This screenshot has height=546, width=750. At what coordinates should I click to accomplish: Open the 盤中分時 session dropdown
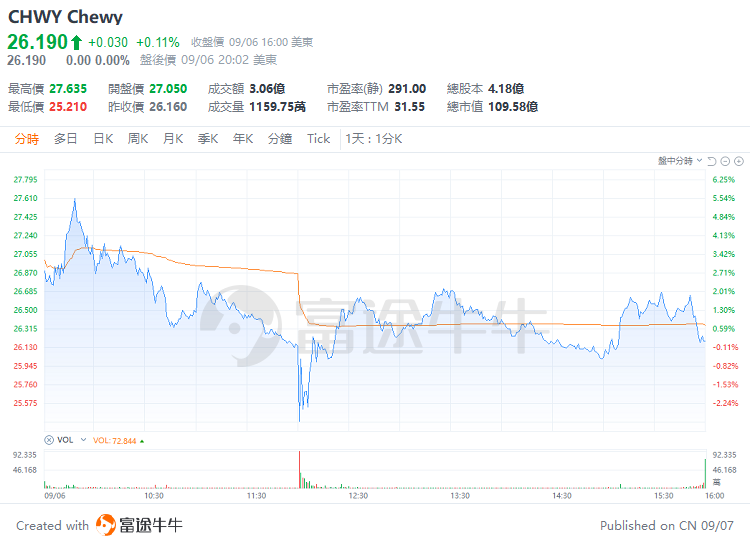click(680, 161)
